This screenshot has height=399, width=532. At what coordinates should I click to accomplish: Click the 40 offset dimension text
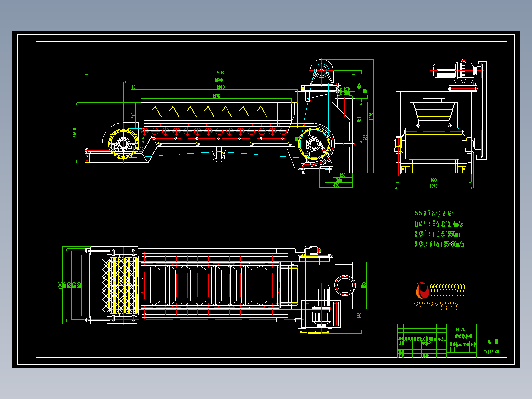click(133, 87)
